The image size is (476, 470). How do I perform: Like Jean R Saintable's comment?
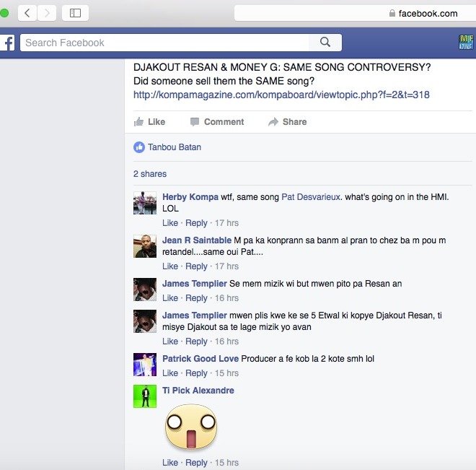170,266
